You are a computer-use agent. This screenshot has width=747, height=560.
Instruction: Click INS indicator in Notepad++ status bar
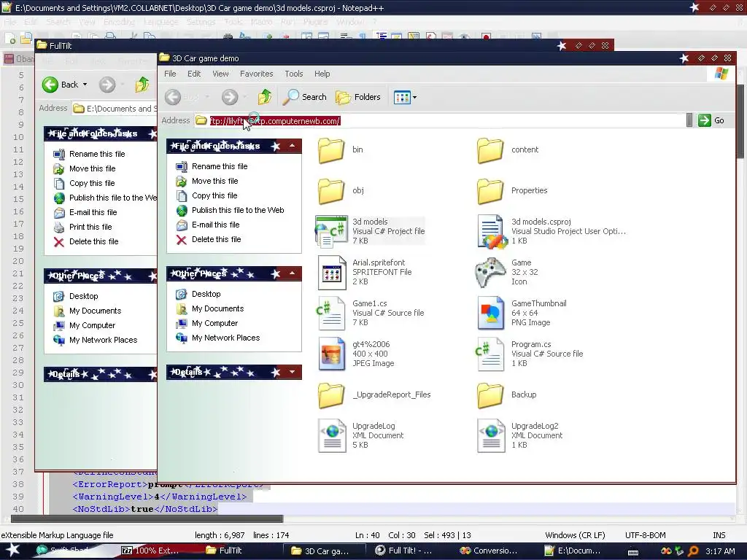coord(719,535)
